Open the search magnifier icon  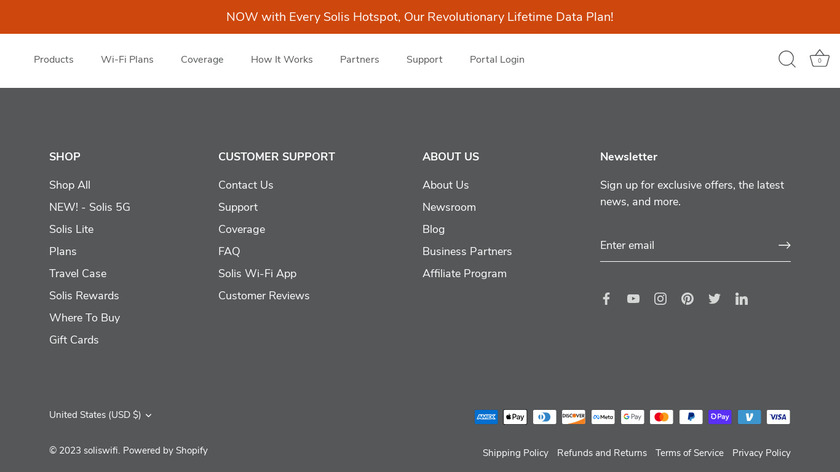787,59
